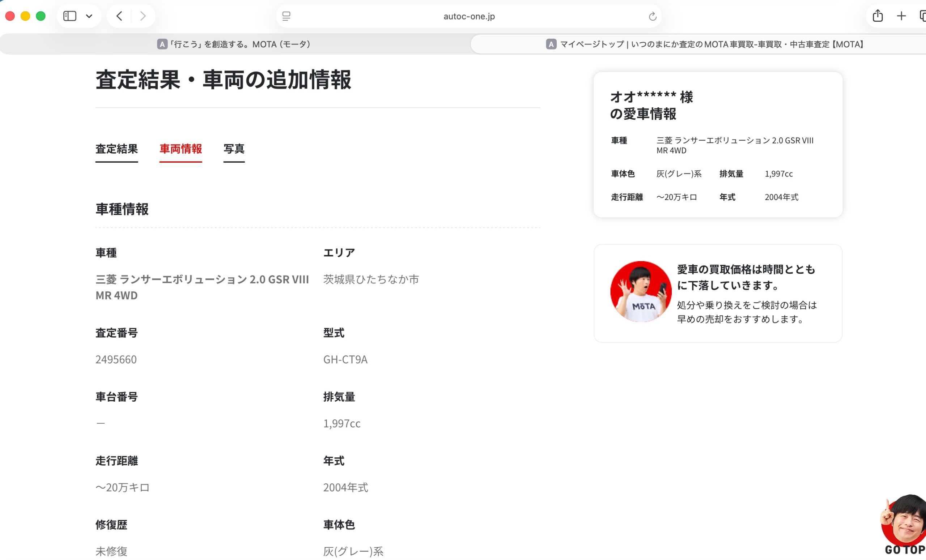Switch to the 「行こう」を創造する。MOTA tab

(x=234, y=44)
